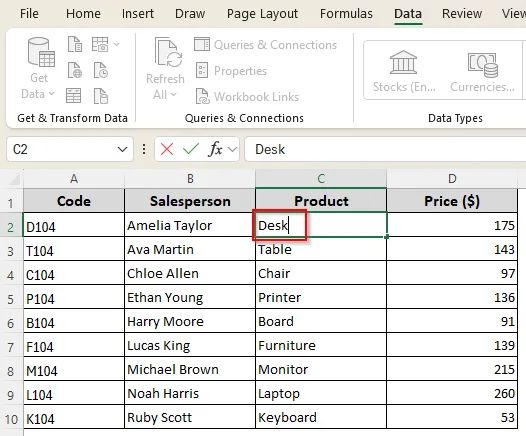This screenshot has width=526, height=436.
Task: Switch to the Home tab
Action: point(83,14)
